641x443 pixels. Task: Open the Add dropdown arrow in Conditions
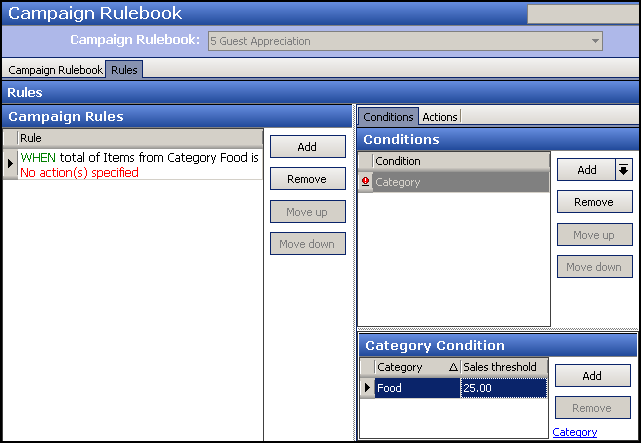click(x=623, y=170)
